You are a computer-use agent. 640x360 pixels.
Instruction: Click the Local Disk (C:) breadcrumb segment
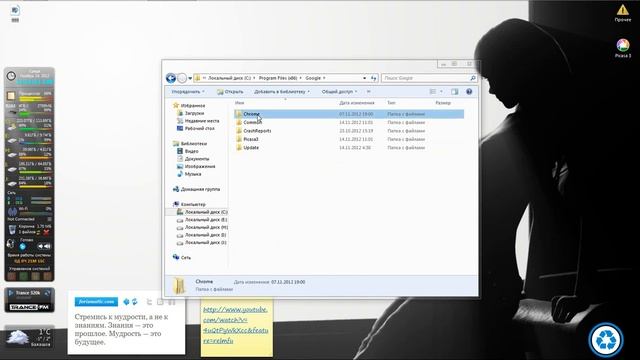[x=229, y=78]
